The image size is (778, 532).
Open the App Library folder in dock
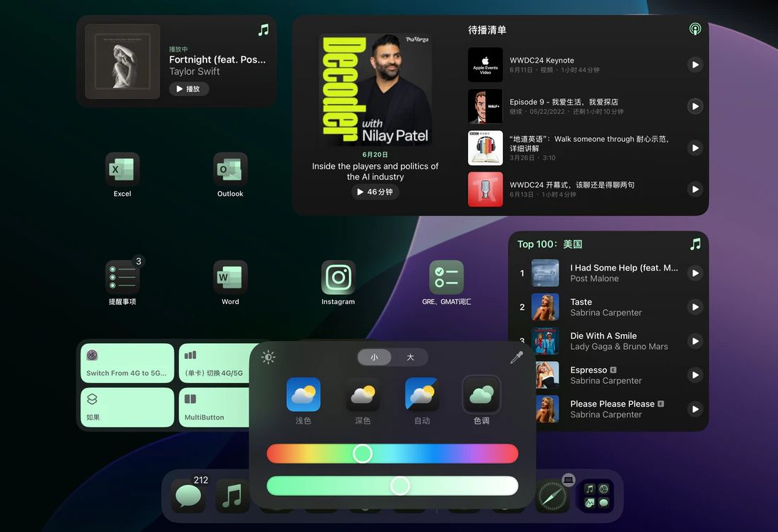point(596,496)
